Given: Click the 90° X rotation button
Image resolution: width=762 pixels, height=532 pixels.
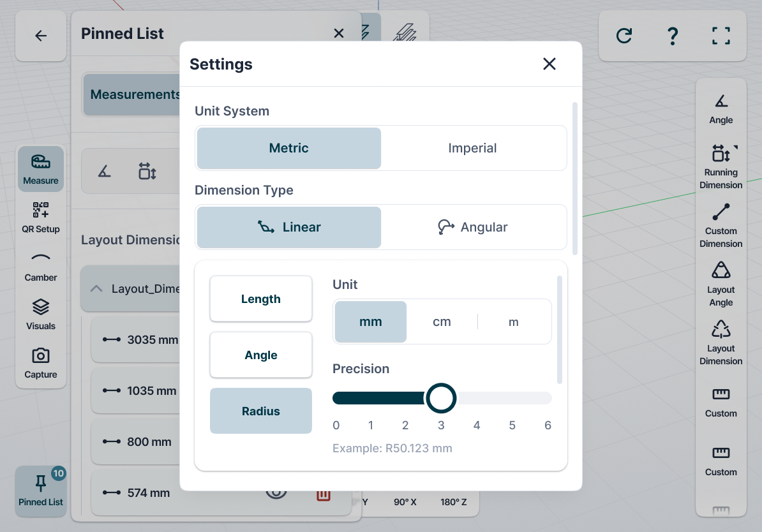Looking at the screenshot, I should coord(405,502).
